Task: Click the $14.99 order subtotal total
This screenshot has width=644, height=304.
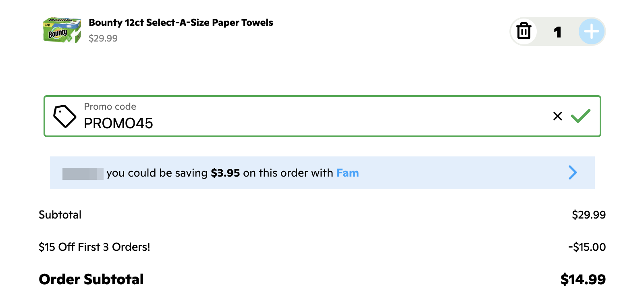Action: [x=583, y=279]
